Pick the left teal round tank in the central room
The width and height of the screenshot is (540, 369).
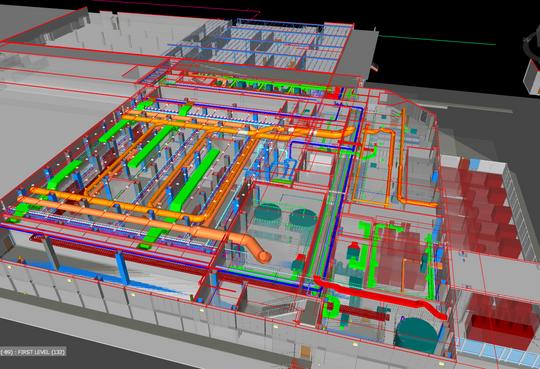pyautogui.click(x=268, y=213)
